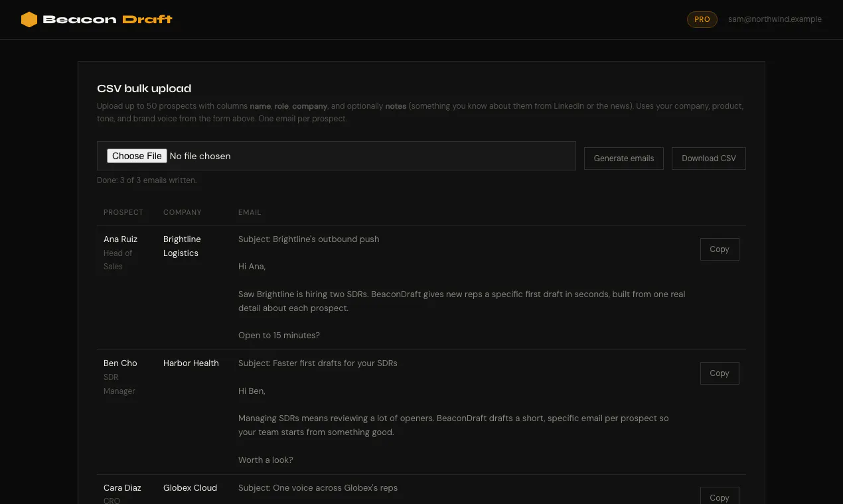Open the sam@northwind.example account label
Image resolution: width=843 pixels, height=504 pixels.
click(x=775, y=19)
